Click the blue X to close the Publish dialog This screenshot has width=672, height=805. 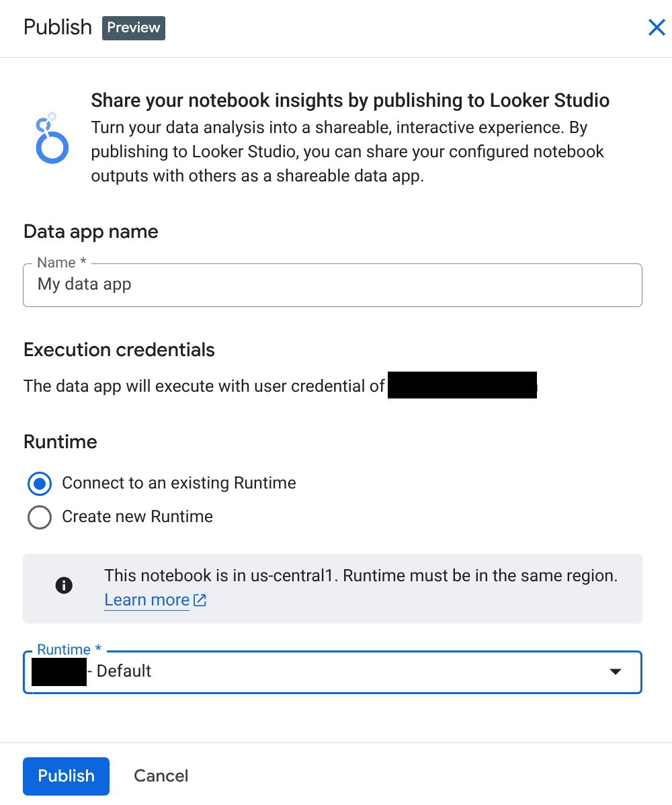pos(657,28)
